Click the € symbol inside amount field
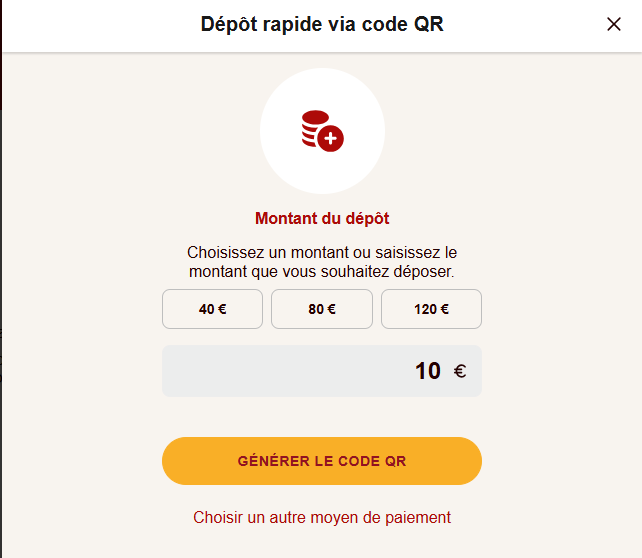The width and height of the screenshot is (642, 558). click(x=460, y=371)
